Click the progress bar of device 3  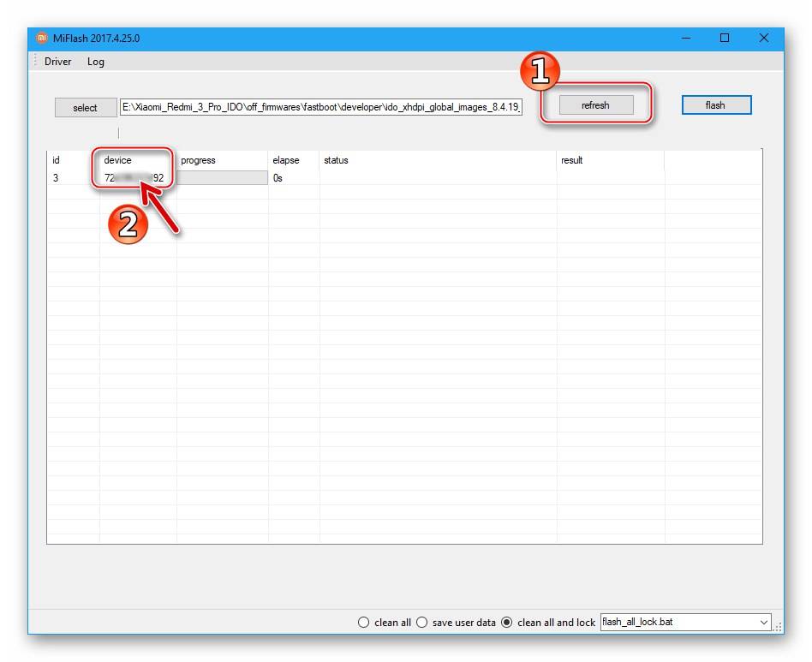pyautogui.click(x=223, y=178)
